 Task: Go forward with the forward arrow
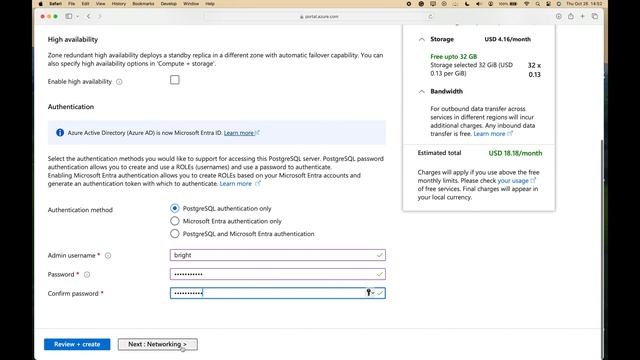pyautogui.click(x=100, y=16)
